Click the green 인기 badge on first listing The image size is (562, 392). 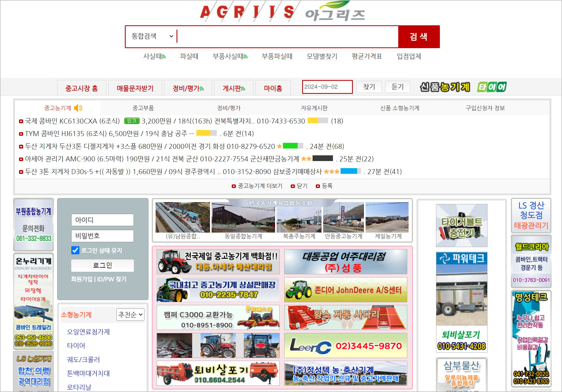pyautogui.click(x=132, y=121)
